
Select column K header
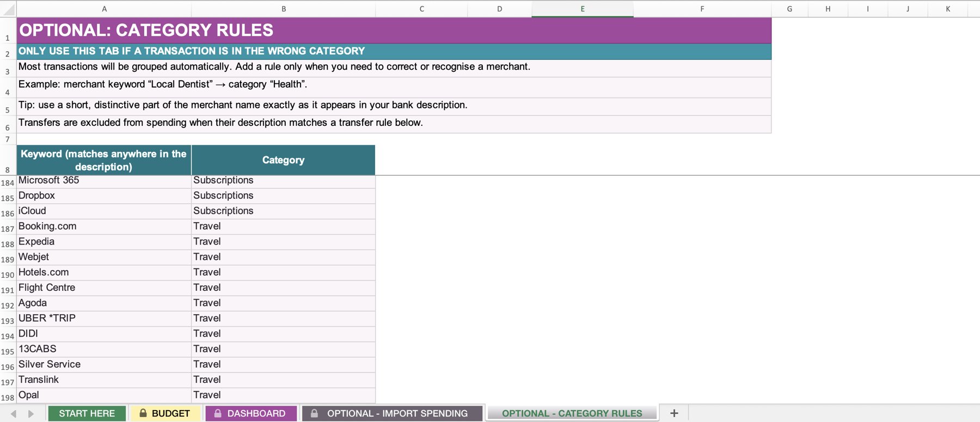click(948, 9)
